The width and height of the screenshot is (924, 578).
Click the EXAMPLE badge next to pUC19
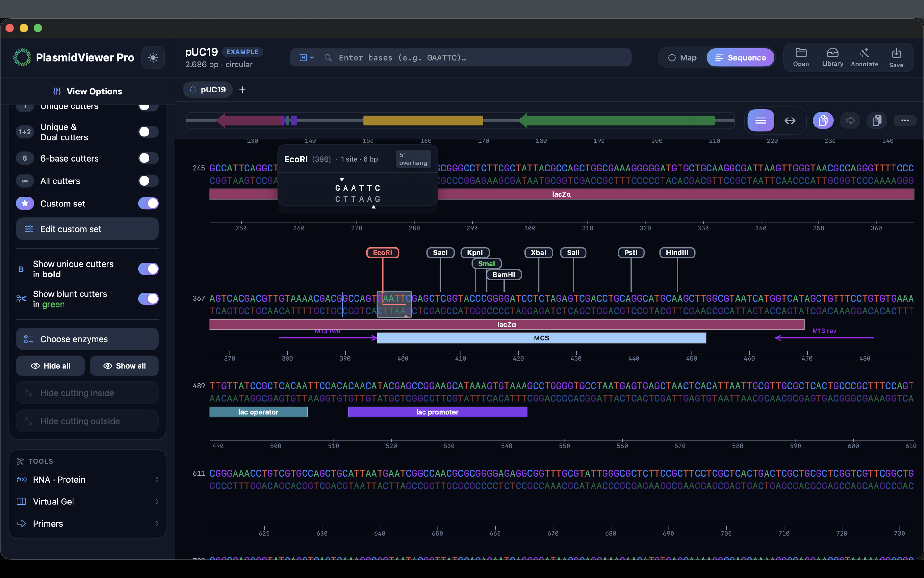(243, 52)
